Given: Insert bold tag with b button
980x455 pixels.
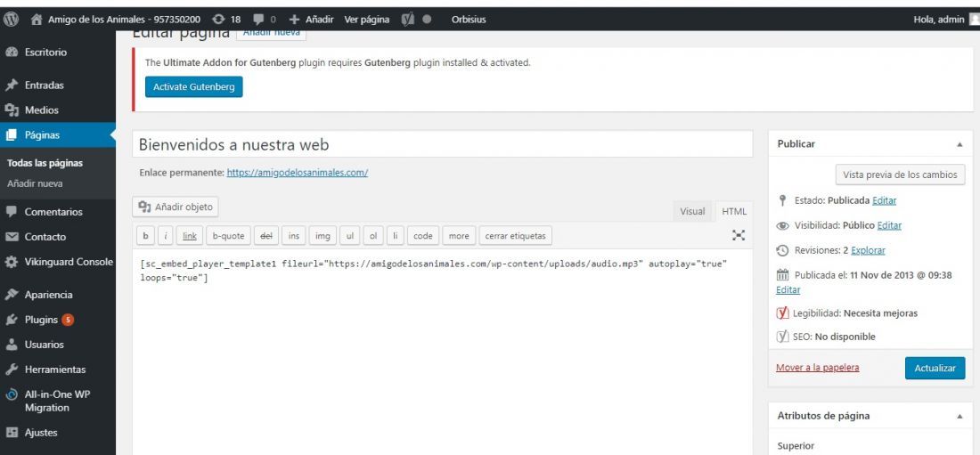Looking at the screenshot, I should [145, 236].
